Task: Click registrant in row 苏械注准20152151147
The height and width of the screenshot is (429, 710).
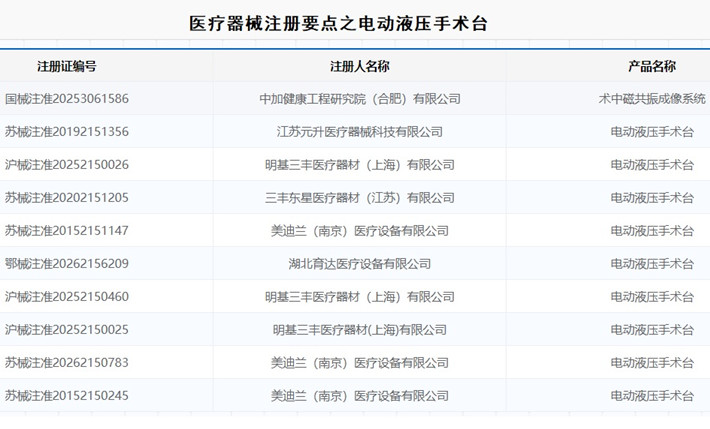Action: tap(360, 231)
